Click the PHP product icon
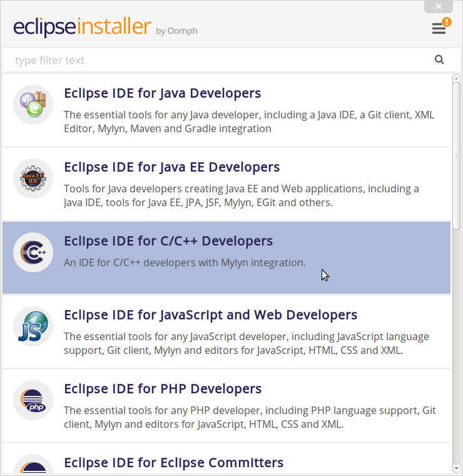 click(33, 400)
